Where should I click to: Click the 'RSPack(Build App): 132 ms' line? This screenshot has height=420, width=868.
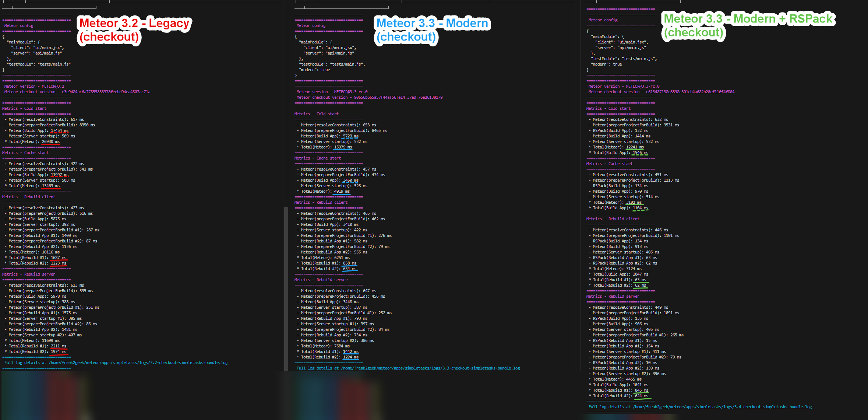pyautogui.click(x=618, y=130)
